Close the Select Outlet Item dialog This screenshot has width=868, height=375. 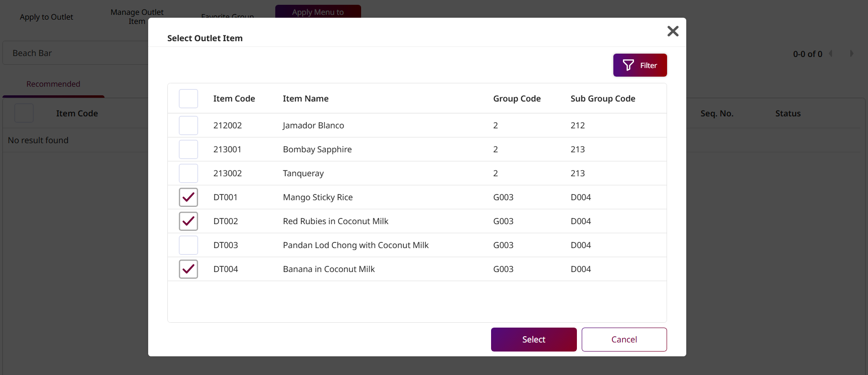click(x=673, y=31)
